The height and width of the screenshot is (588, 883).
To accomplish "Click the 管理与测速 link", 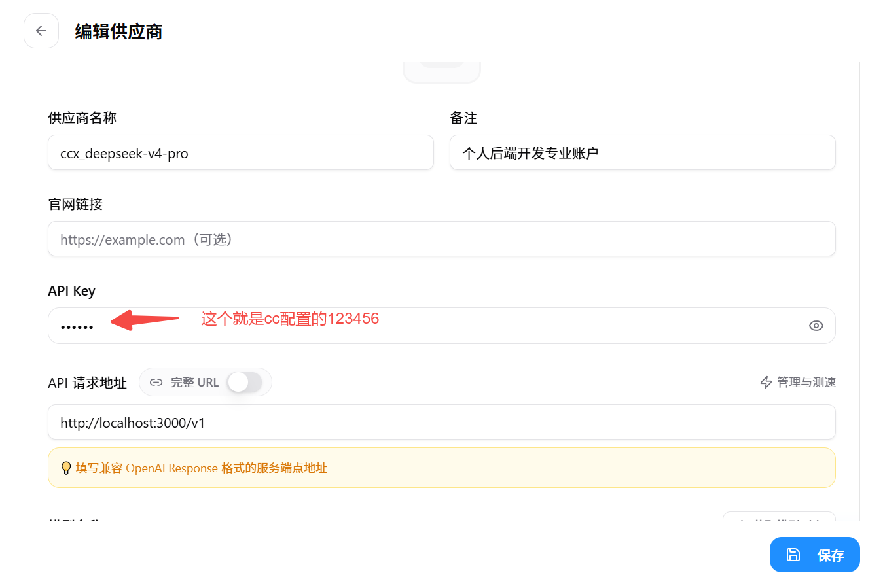I will (798, 382).
